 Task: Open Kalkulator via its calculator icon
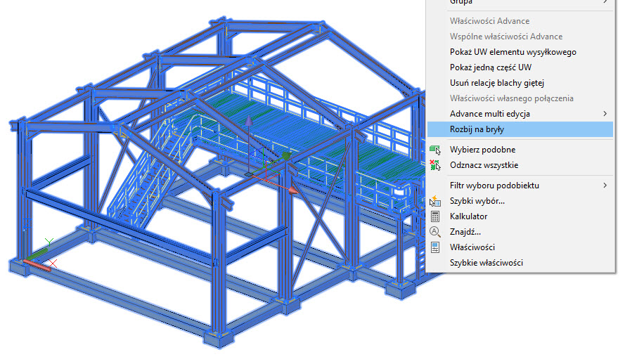[434, 216]
